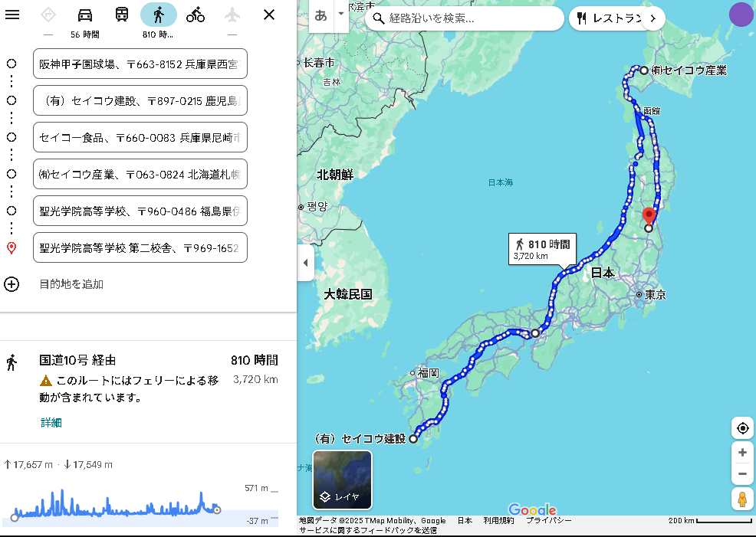The width and height of the screenshot is (756, 537).
Task: Open the input method dropdown arrow
Action: pyautogui.click(x=341, y=14)
